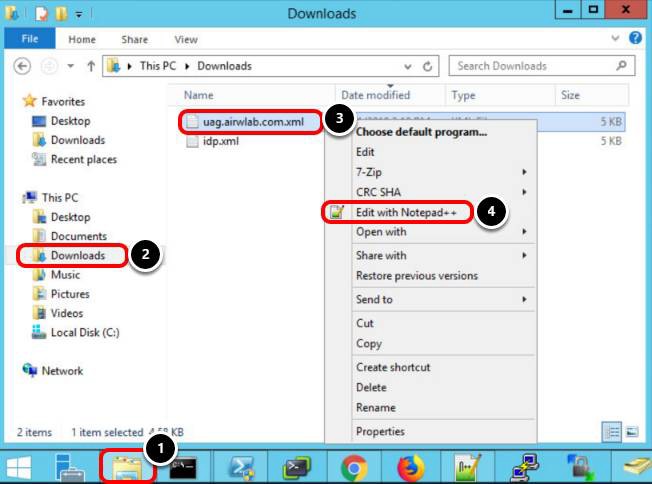Choose Copy from context menu
The height and width of the screenshot is (484, 652).
(x=369, y=344)
